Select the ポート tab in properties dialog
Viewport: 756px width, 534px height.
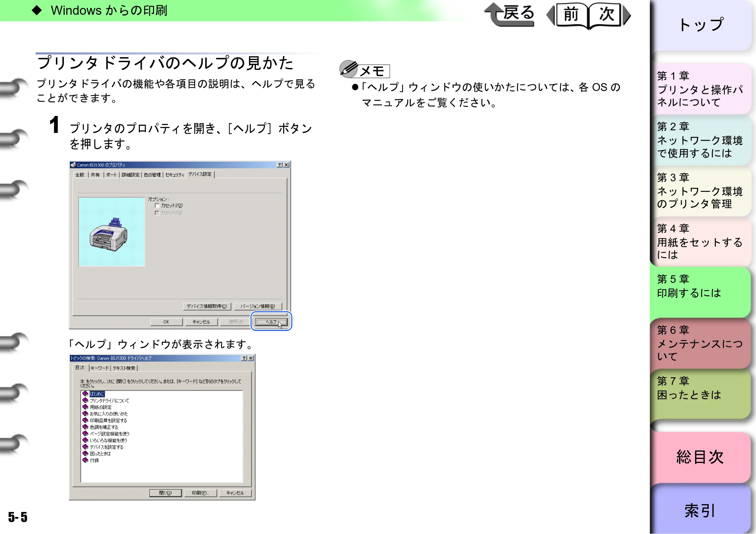[x=112, y=175]
